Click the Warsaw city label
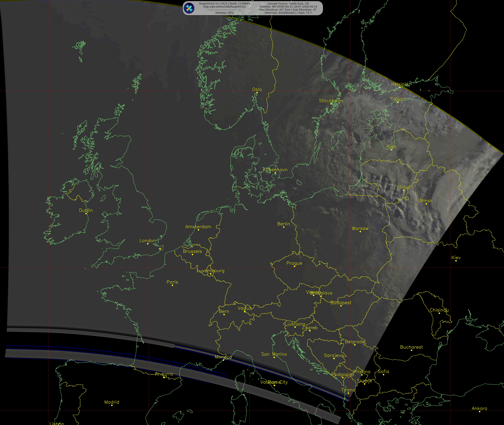504x425 pixels. (x=360, y=228)
